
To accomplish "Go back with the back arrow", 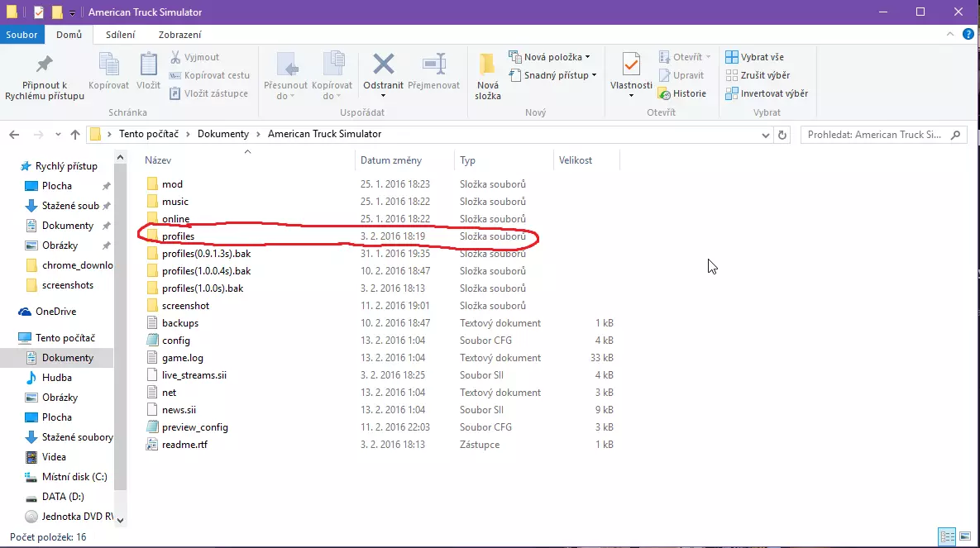I will pos(14,135).
